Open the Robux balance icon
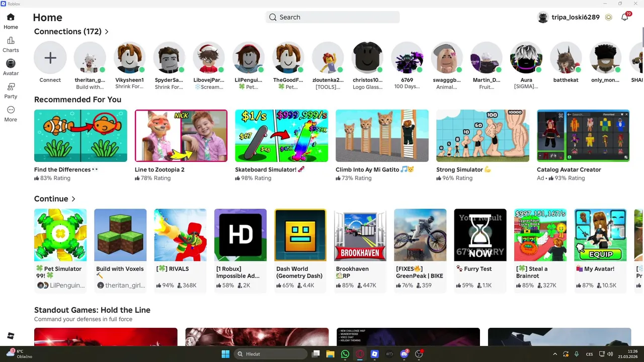The image size is (644, 362). coord(609,17)
